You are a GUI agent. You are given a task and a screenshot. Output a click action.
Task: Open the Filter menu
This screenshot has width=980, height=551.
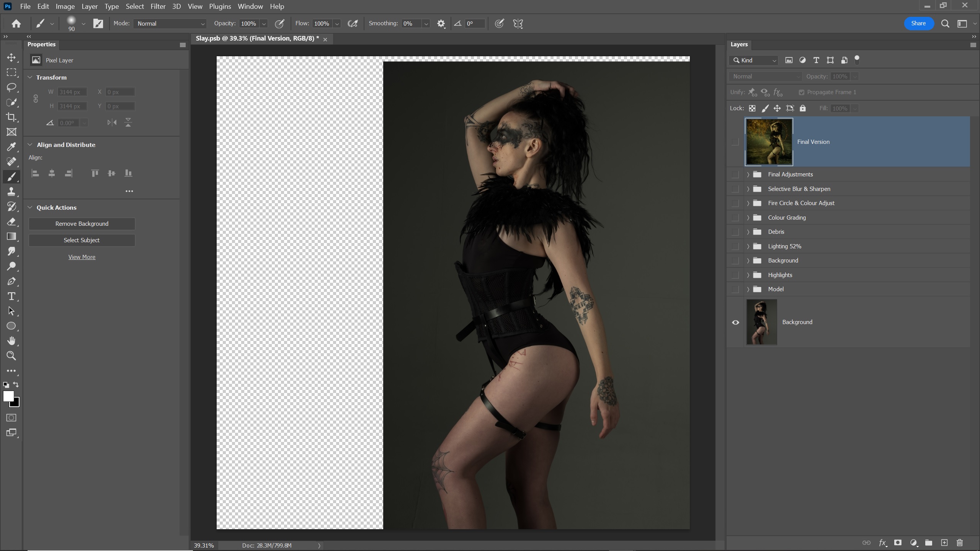(x=158, y=7)
